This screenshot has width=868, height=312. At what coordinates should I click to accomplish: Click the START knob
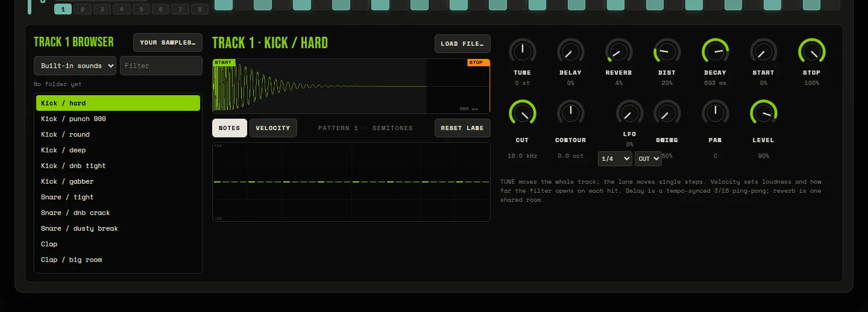pyautogui.click(x=764, y=52)
